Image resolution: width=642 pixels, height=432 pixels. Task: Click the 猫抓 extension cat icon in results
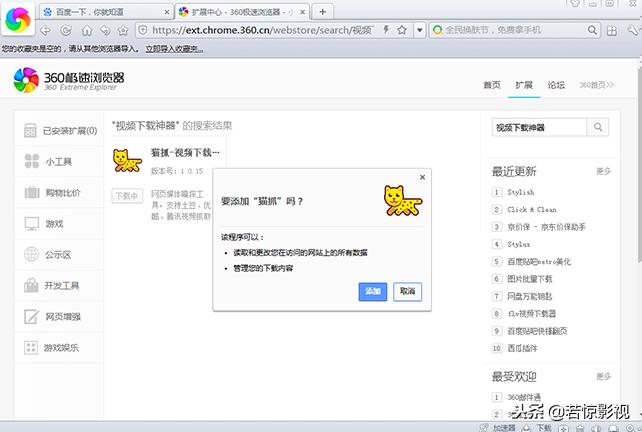point(127,161)
